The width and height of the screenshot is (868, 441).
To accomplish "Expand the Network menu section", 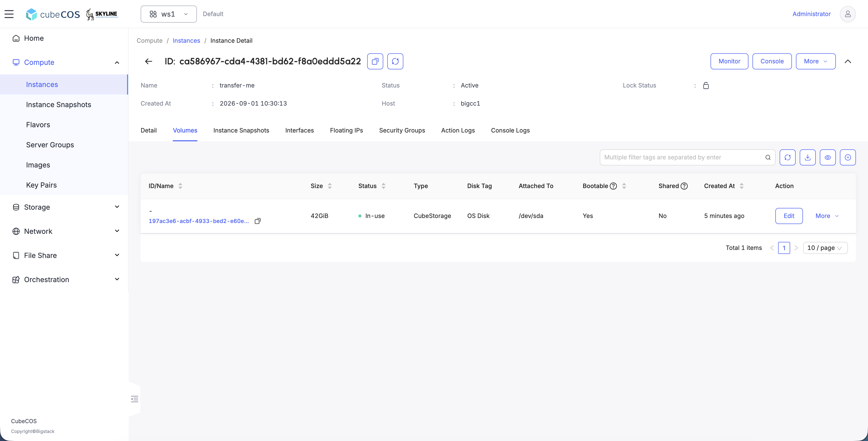I will [64, 231].
